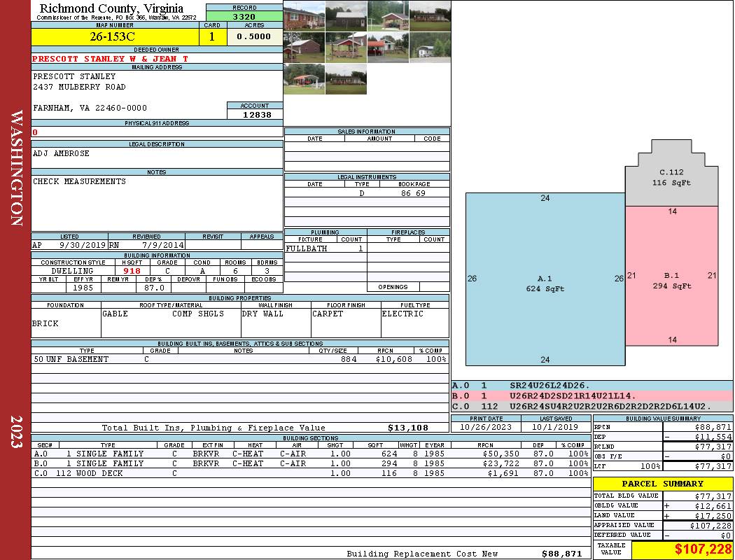Click the physical 911 address value 0
The height and width of the screenshot is (560, 735).
coord(35,132)
